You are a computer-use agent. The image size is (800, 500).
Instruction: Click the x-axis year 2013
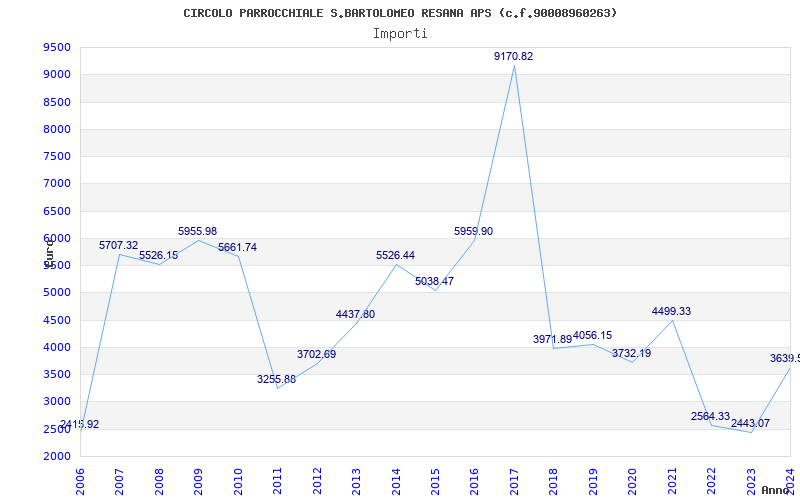pyautogui.click(x=357, y=482)
